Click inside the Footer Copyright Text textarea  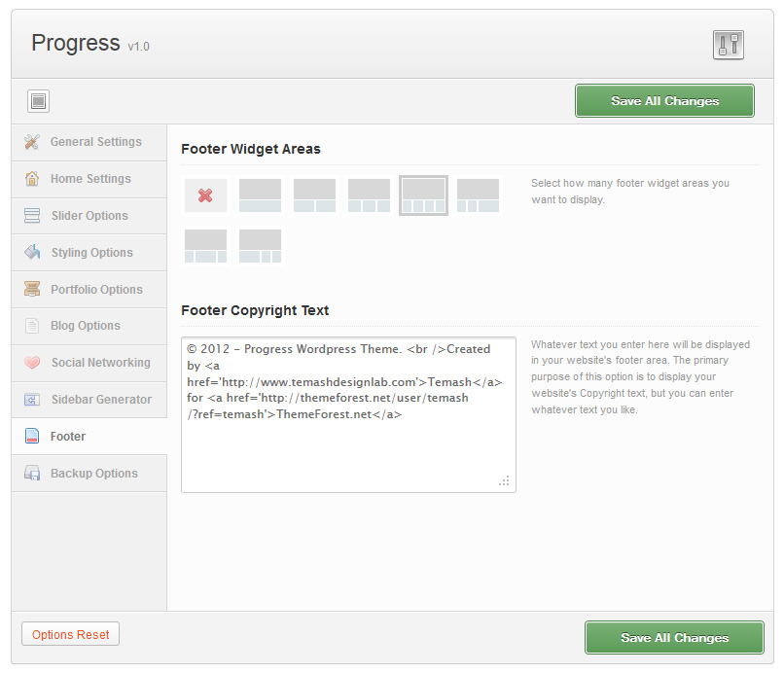pyautogui.click(x=348, y=414)
